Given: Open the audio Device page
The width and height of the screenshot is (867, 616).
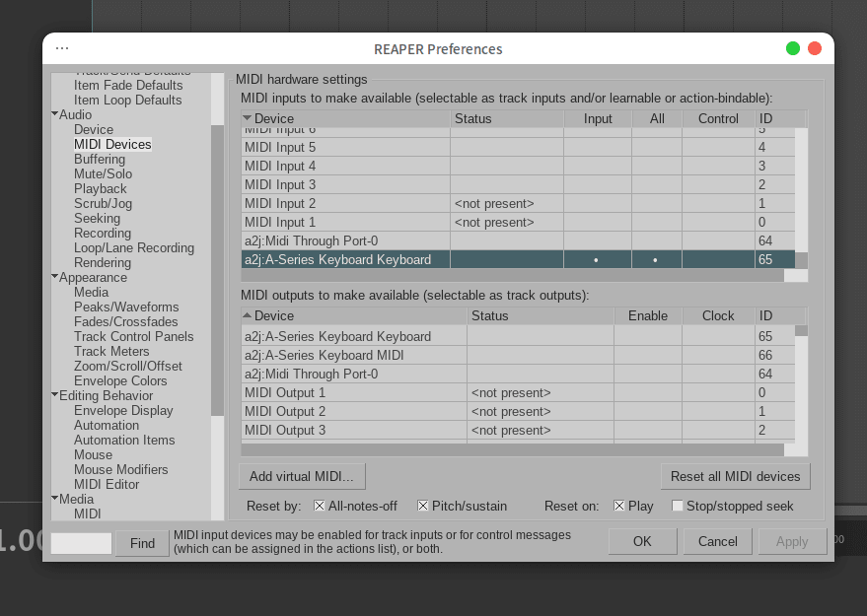Looking at the screenshot, I should (94, 129).
